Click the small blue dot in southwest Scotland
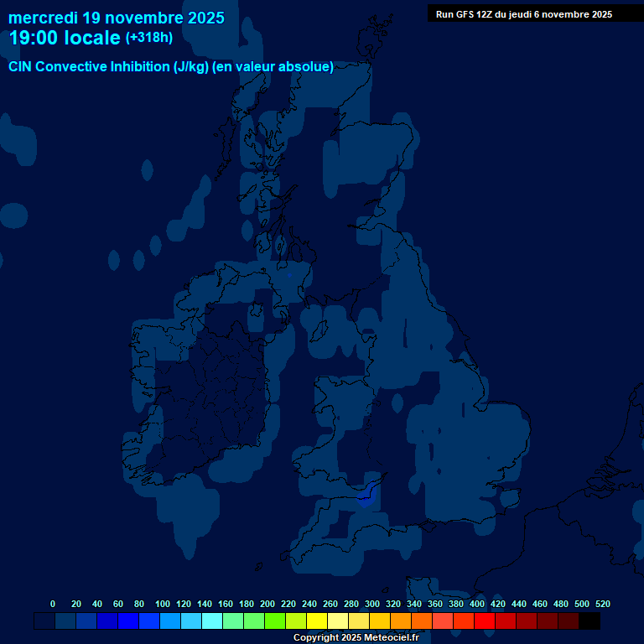Screen dimensions: 644x644 (289, 274)
